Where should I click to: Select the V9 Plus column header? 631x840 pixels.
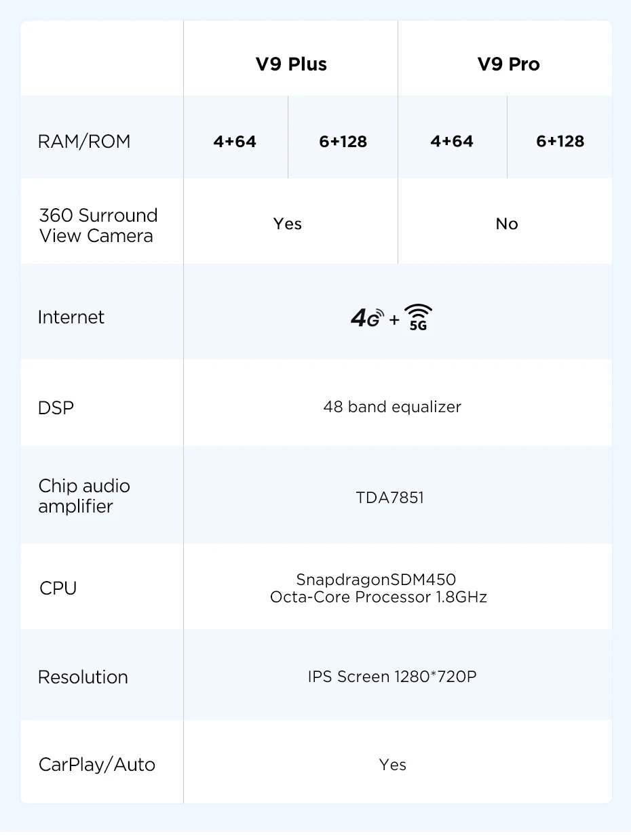(291, 64)
